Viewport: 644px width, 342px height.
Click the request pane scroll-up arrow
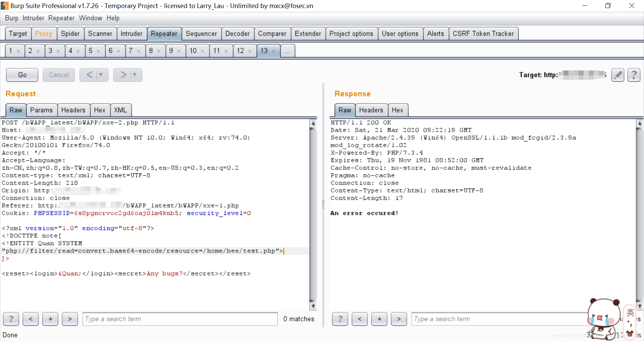[x=313, y=123]
